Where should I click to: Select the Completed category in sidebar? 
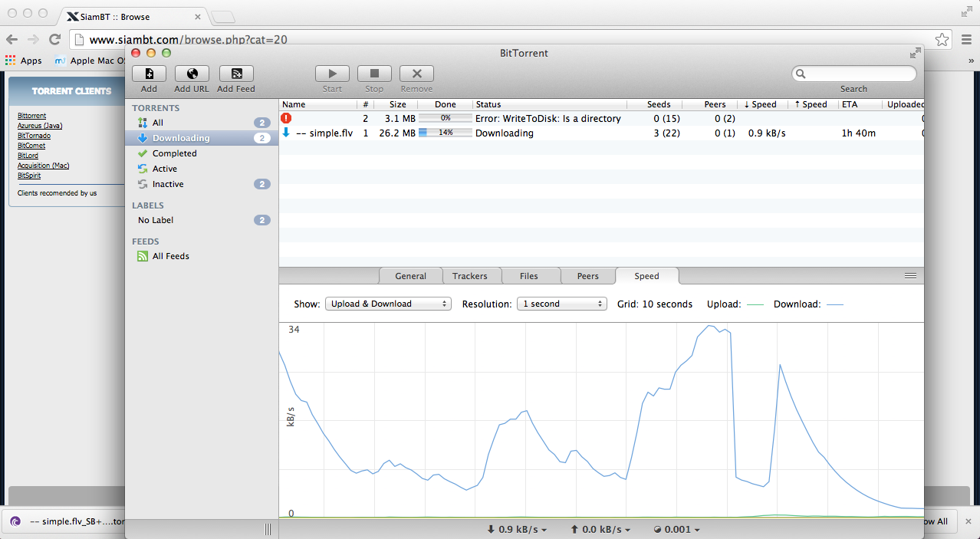(x=202, y=153)
